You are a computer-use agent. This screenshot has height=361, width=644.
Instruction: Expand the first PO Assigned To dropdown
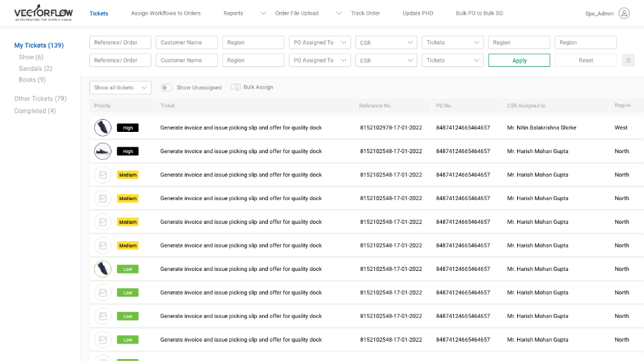(x=319, y=42)
